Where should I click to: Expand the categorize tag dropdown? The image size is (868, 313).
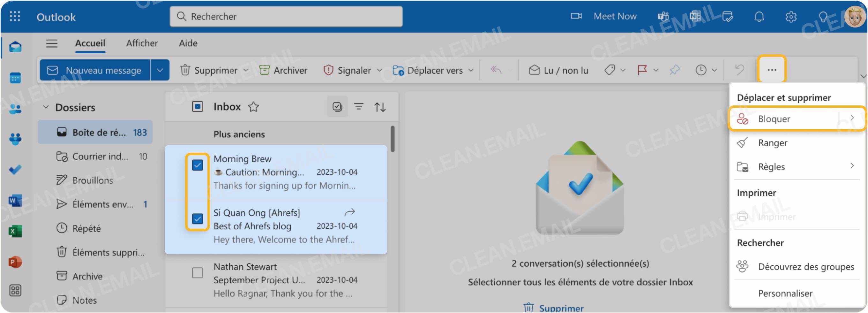tap(623, 70)
